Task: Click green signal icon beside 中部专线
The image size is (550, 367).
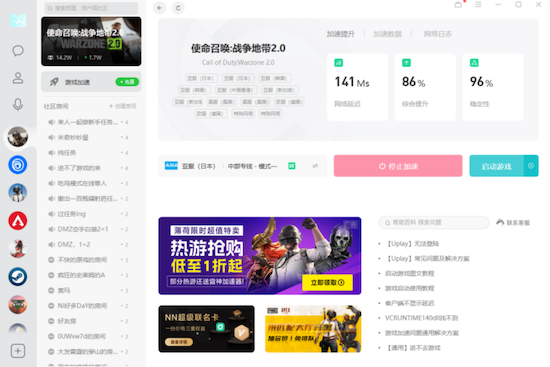Action: click(x=291, y=166)
